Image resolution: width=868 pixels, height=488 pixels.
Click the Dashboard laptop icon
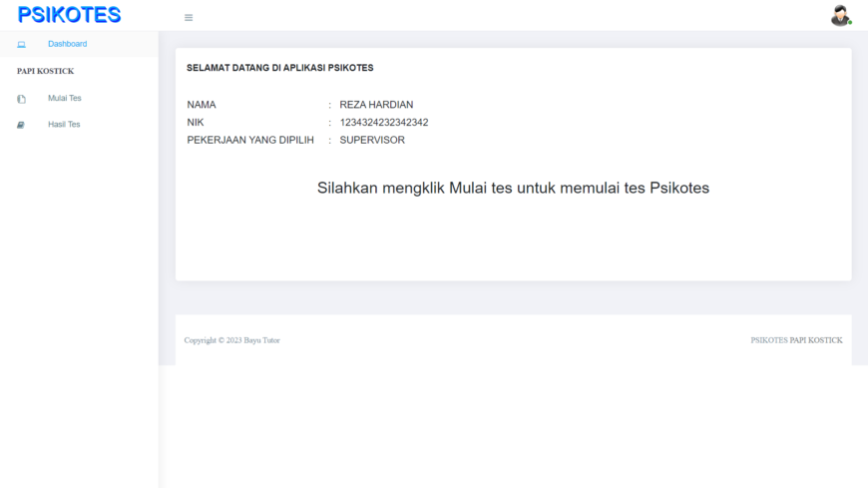(21, 44)
